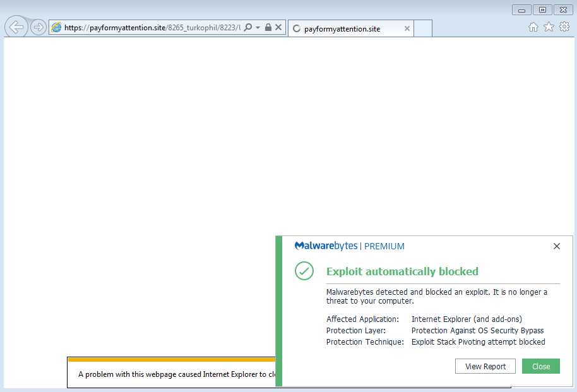The image size is (577, 392).
Task: Click the 'Malwarebytes detected and blocked an exploit' message
Action: (x=437, y=296)
